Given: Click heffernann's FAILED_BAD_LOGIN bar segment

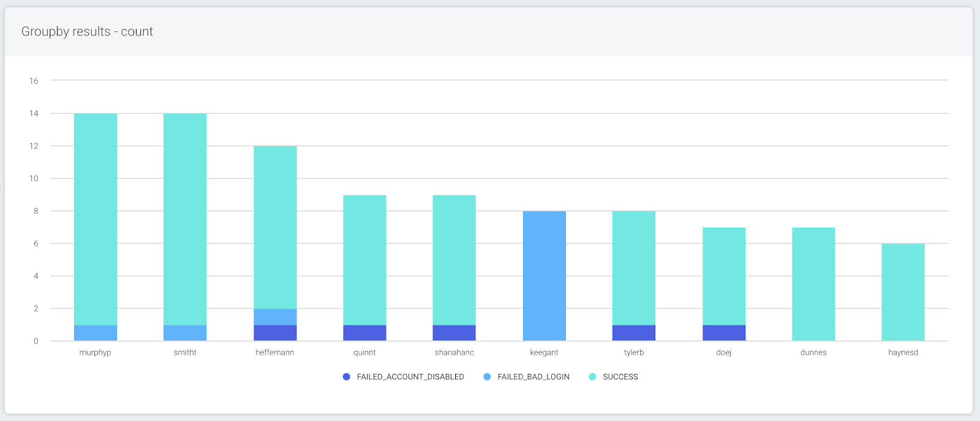Looking at the screenshot, I should (x=275, y=317).
